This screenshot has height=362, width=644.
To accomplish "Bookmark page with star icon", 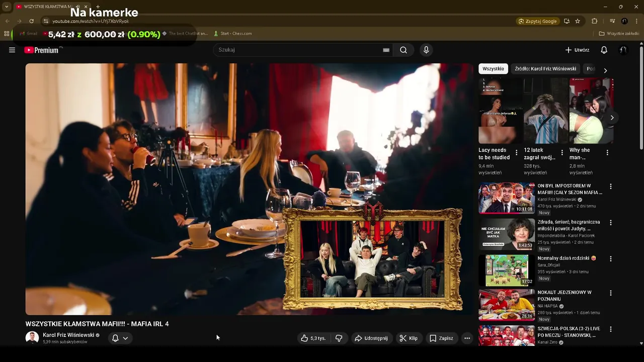I will click(x=578, y=21).
